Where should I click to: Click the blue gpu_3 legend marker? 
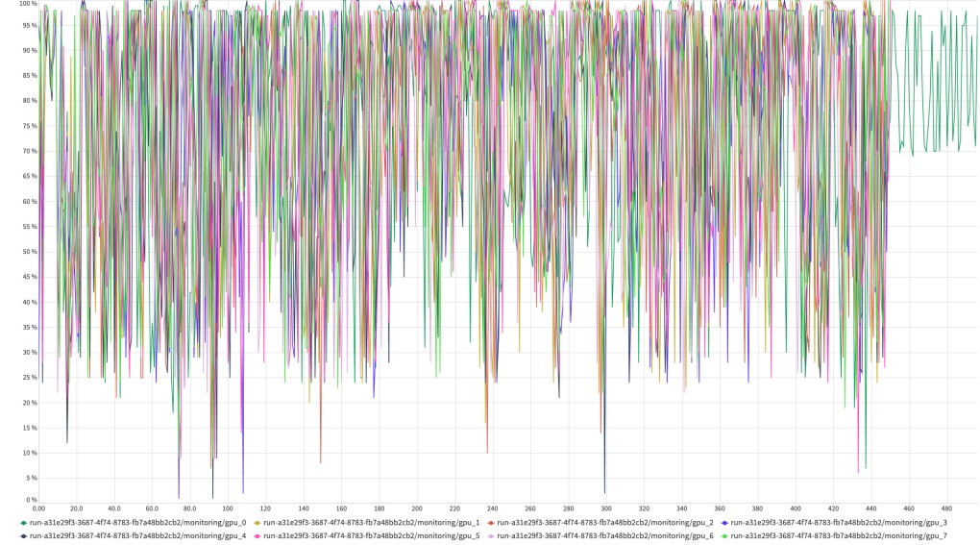725,523
